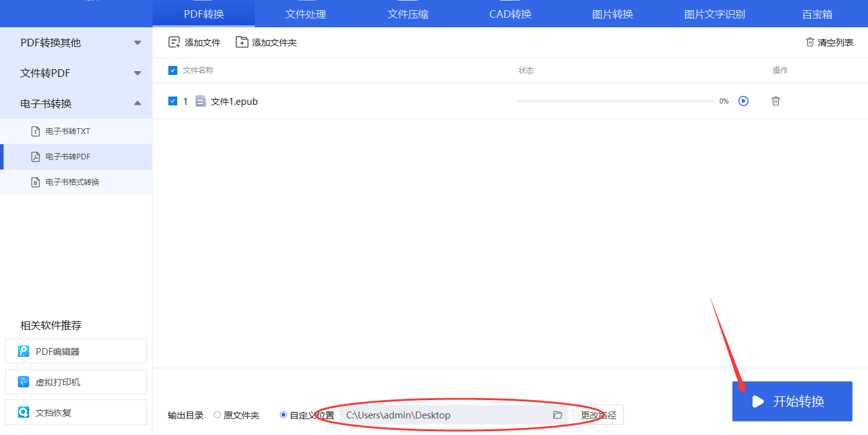
Task: Uncheck the 文件1.epub row checkbox
Action: point(173,101)
